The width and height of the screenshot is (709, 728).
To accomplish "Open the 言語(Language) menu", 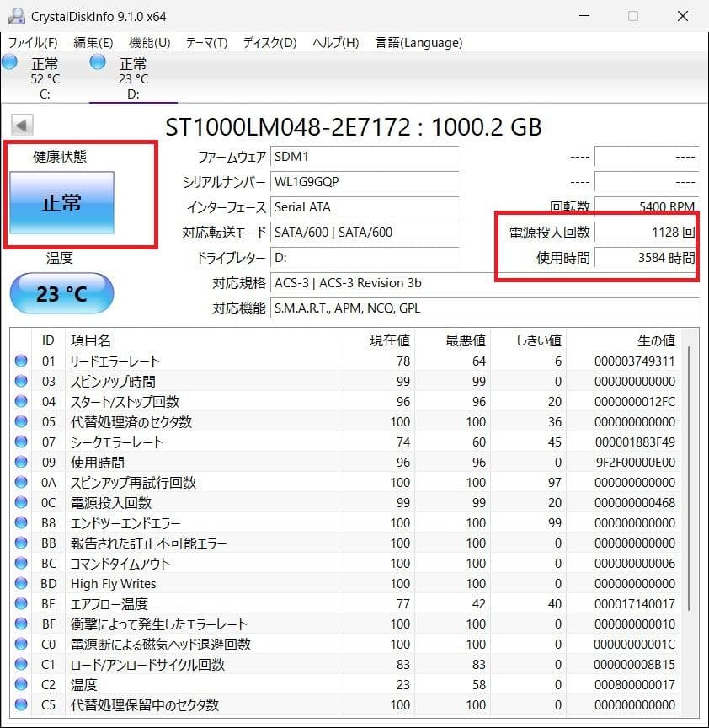I will [x=418, y=43].
